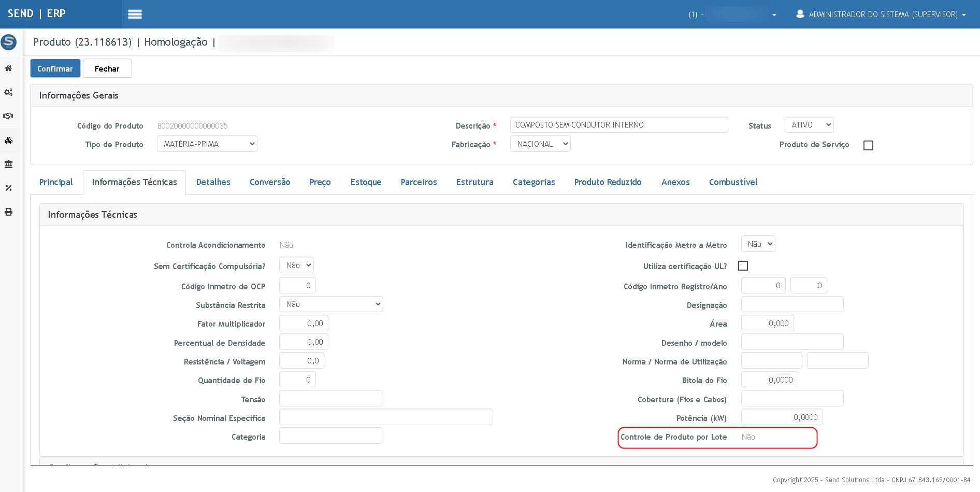Click the handshake icon in sidebar
The height and width of the screenshot is (492, 980).
coord(8,116)
